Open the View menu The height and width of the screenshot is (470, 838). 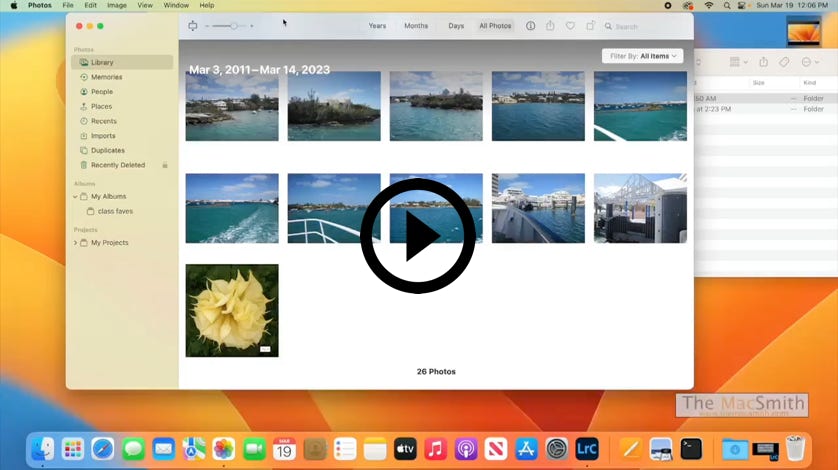pos(145,5)
